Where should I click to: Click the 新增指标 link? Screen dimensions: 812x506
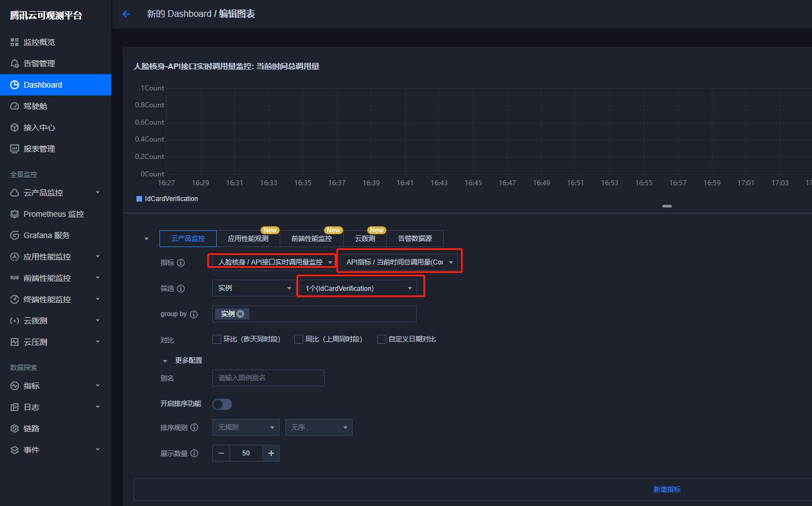667,490
